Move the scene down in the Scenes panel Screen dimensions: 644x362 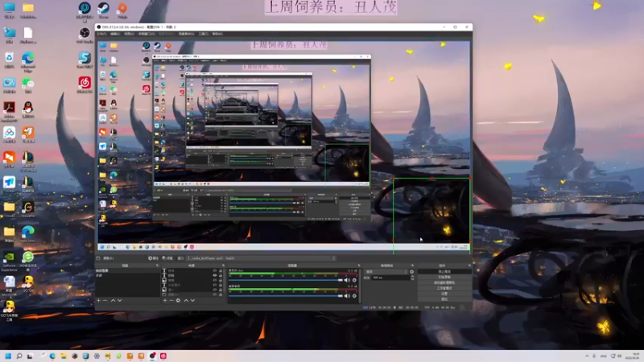point(119,300)
